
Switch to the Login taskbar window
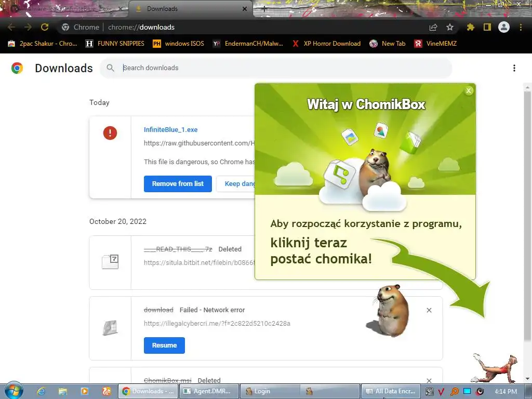[270, 391]
